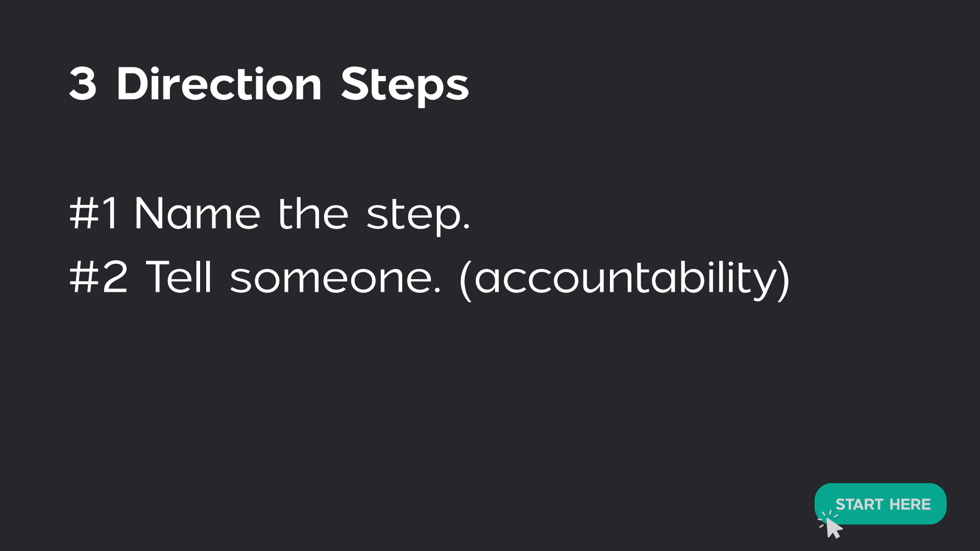
Task: Click the word "Direction" in the title
Action: pyautogui.click(x=219, y=84)
